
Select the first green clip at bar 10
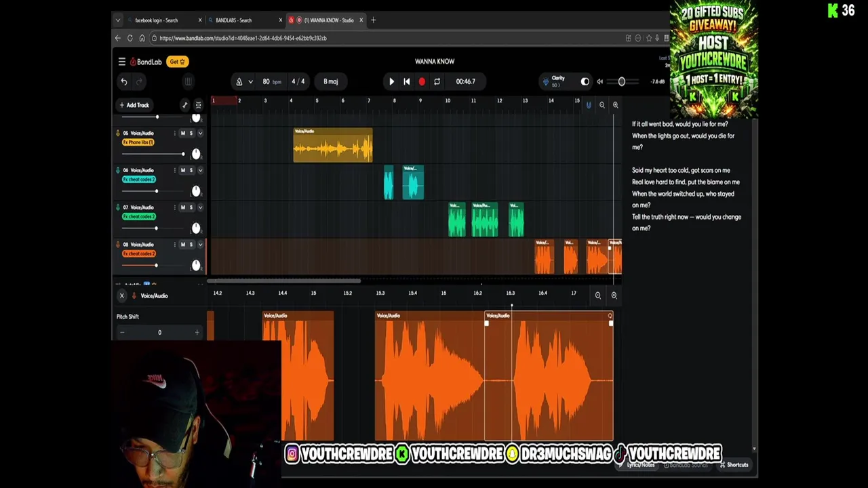point(457,220)
